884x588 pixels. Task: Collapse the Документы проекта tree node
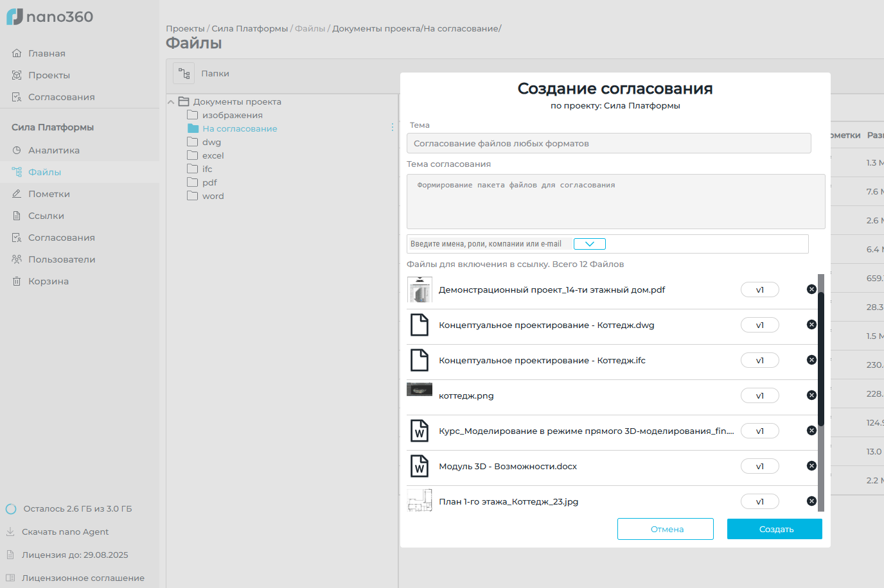[171, 102]
